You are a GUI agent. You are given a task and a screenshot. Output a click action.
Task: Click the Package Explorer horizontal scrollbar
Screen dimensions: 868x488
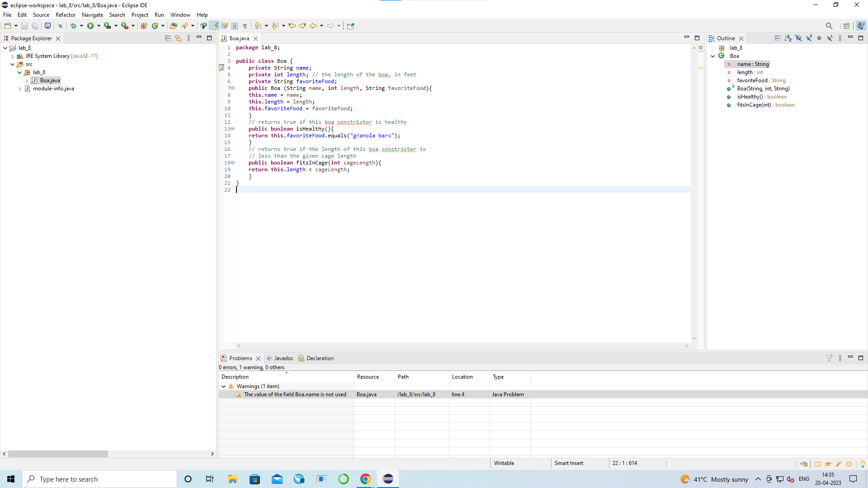[58, 454]
